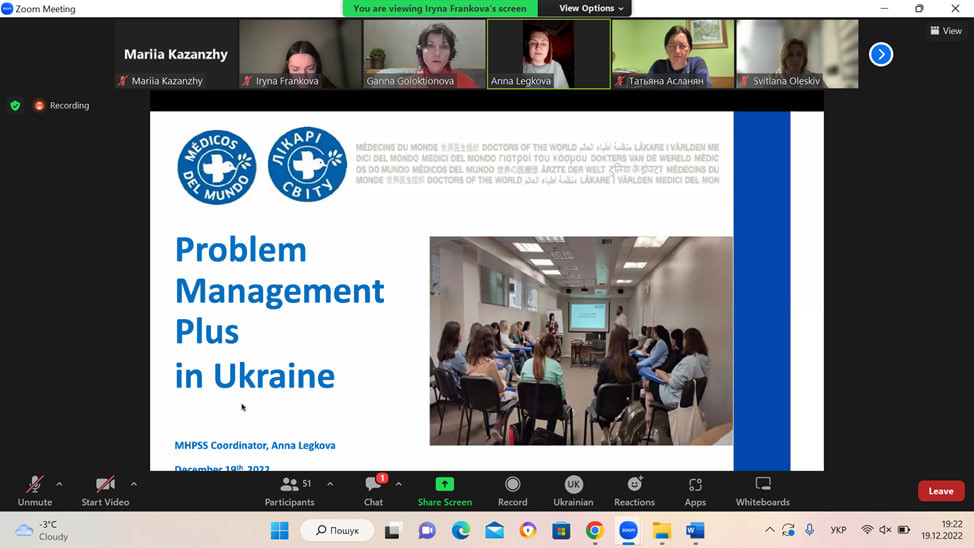Open the View Options dropdown
The width and height of the screenshot is (974, 548).
coord(591,8)
